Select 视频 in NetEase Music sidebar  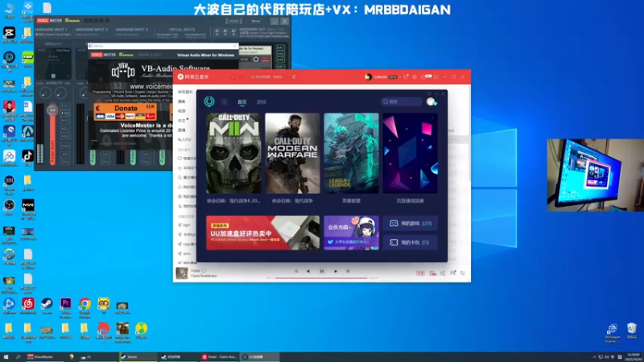pyautogui.click(x=182, y=111)
